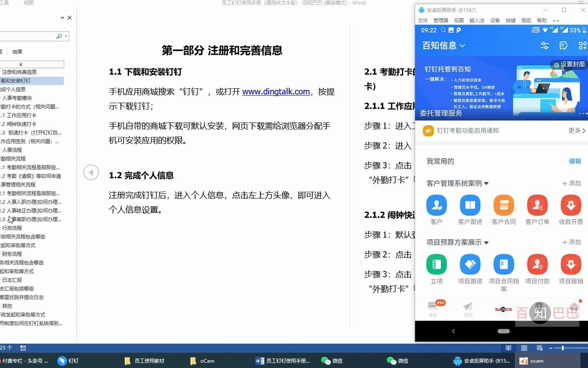Click the previous page round arrow button
Screen dimensions: 588x368
(x=91, y=173)
